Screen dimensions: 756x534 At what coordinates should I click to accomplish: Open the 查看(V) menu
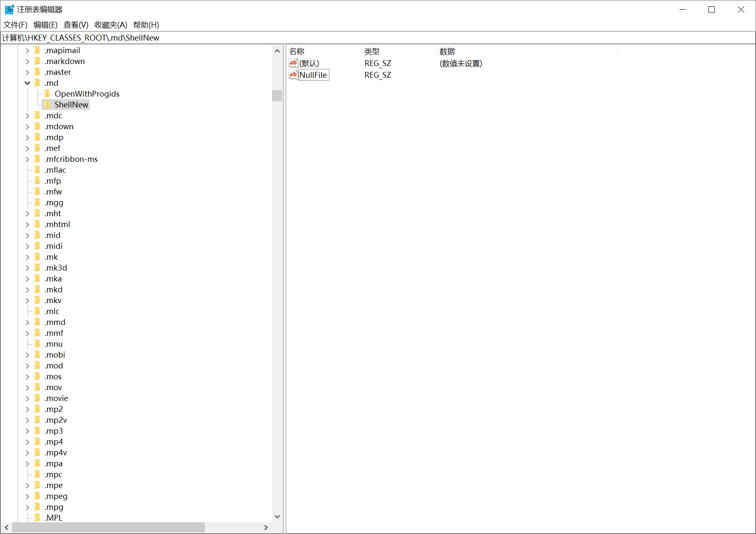point(76,25)
